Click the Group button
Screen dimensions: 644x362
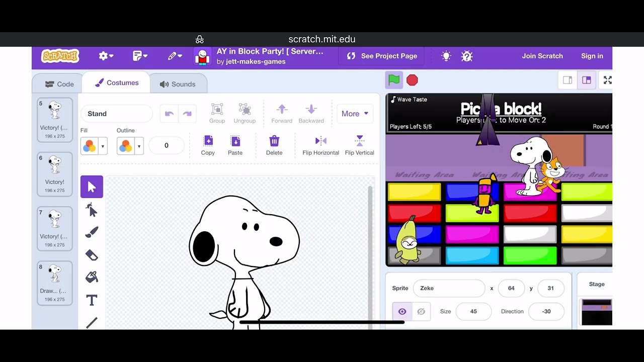tap(217, 113)
